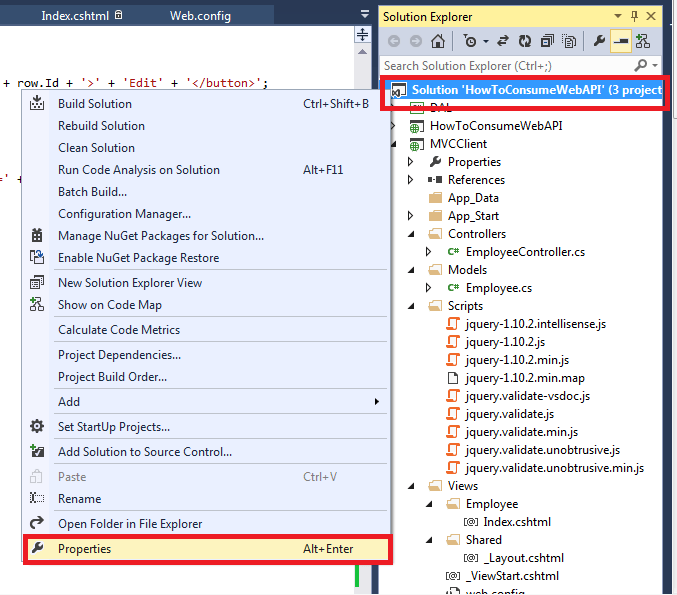
Task: Choose Manage NuGet Packages for Solution
Action: pyautogui.click(x=206, y=236)
